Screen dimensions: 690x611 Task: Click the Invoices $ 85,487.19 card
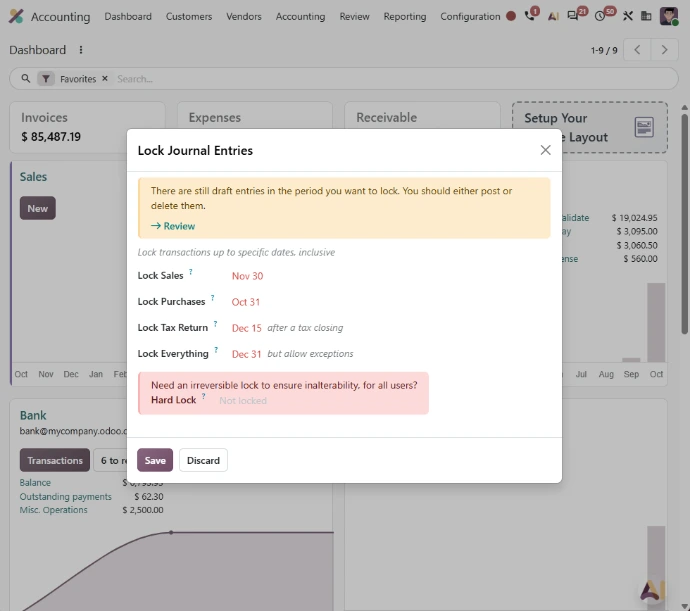click(87, 128)
